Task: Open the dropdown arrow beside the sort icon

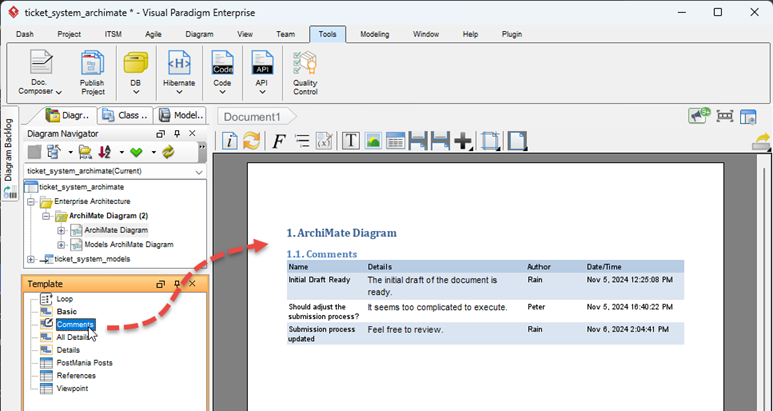Action: pyautogui.click(x=121, y=152)
